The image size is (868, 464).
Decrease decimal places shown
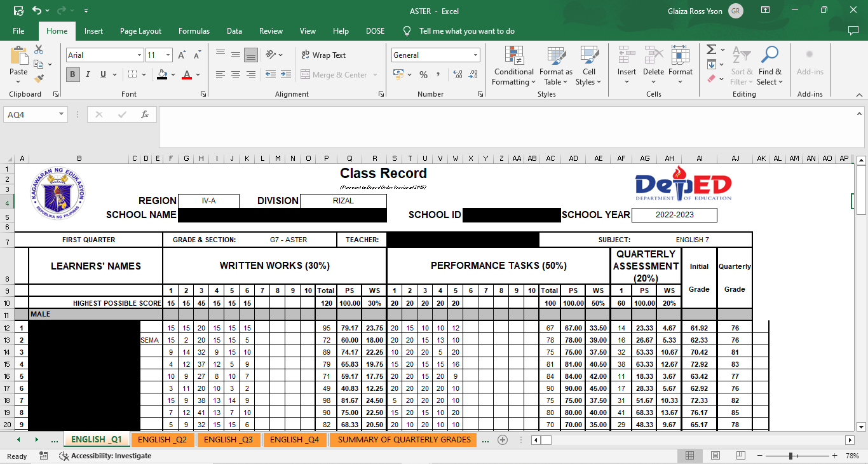pos(471,74)
